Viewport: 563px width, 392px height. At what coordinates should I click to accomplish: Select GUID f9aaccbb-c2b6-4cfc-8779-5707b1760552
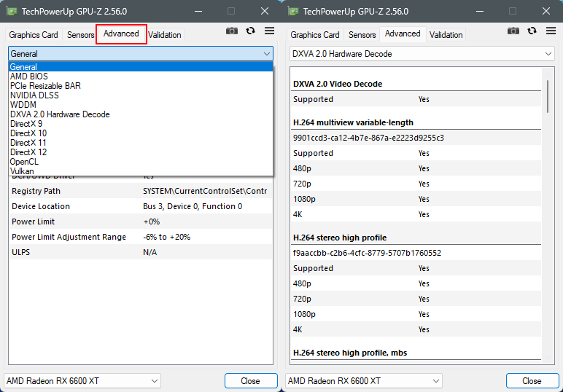367,254
